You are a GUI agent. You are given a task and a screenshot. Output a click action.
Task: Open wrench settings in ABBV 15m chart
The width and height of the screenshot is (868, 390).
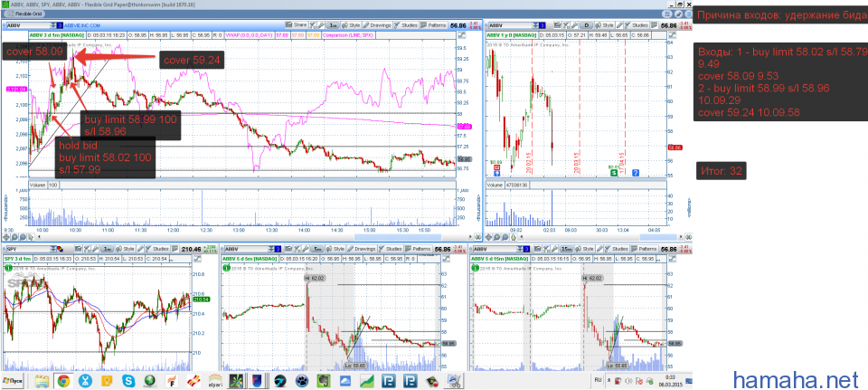(x=554, y=249)
